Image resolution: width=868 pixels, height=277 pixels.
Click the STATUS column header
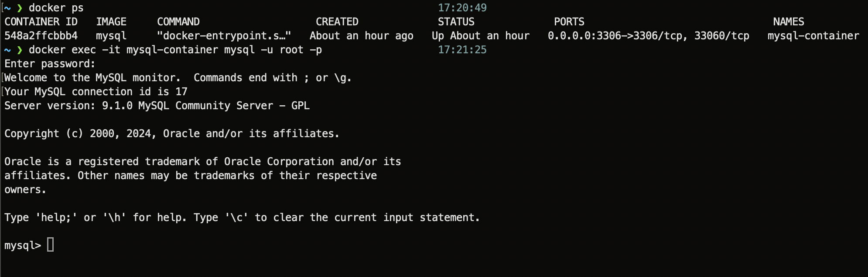[x=456, y=22]
